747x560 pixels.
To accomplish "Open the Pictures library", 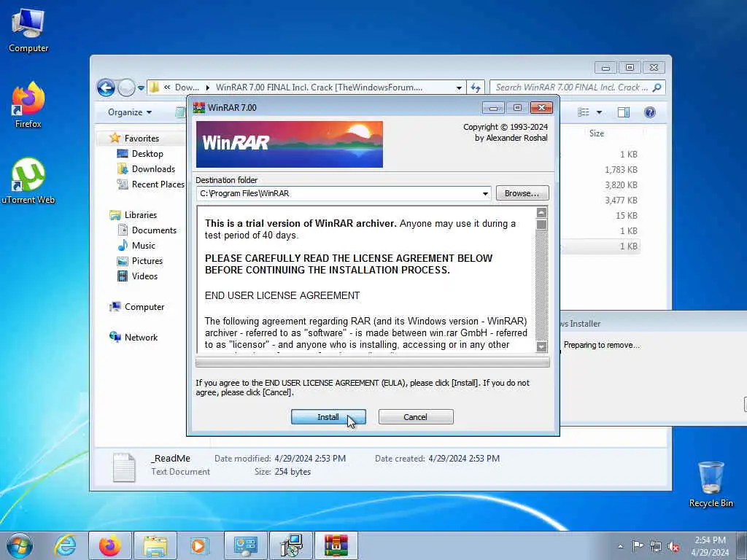I will [147, 260].
